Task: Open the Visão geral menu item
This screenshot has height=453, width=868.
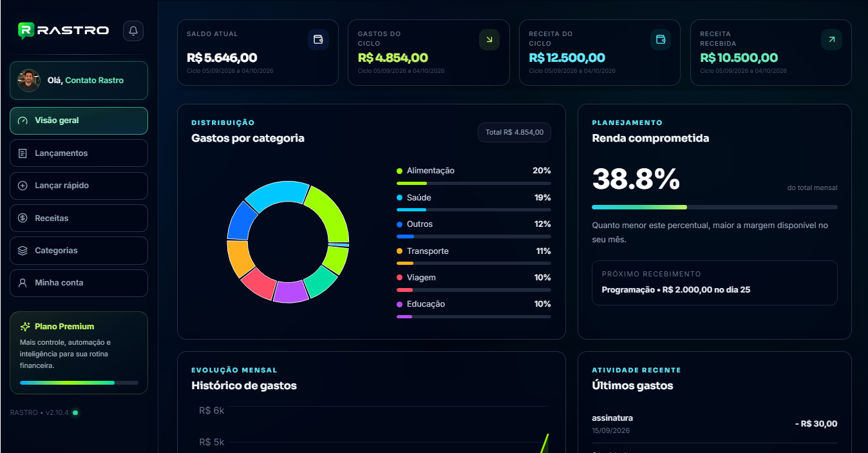Action: [x=79, y=120]
